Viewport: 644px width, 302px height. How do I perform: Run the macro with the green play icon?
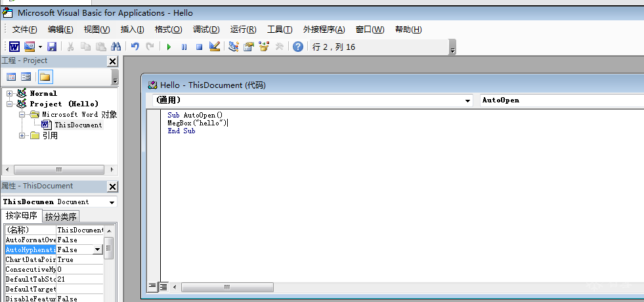click(169, 47)
